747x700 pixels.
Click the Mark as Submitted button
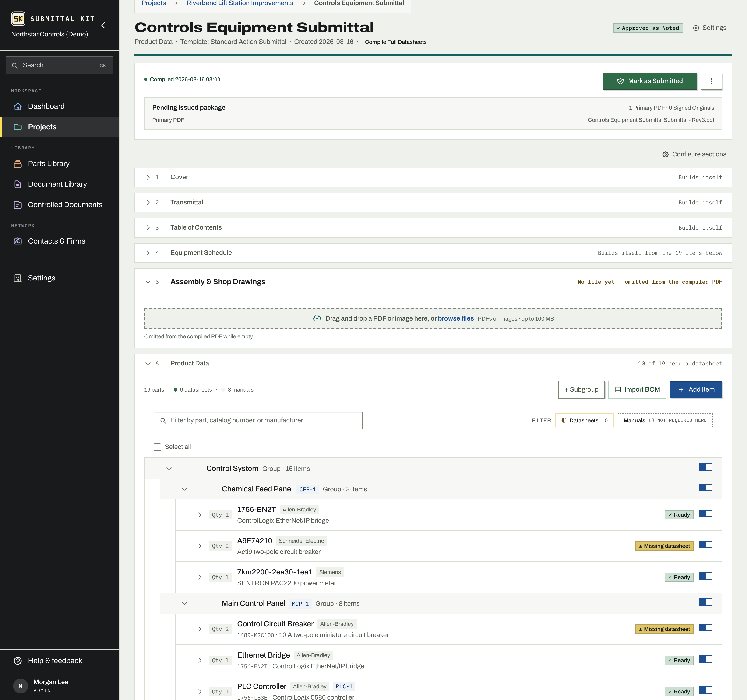pos(650,81)
